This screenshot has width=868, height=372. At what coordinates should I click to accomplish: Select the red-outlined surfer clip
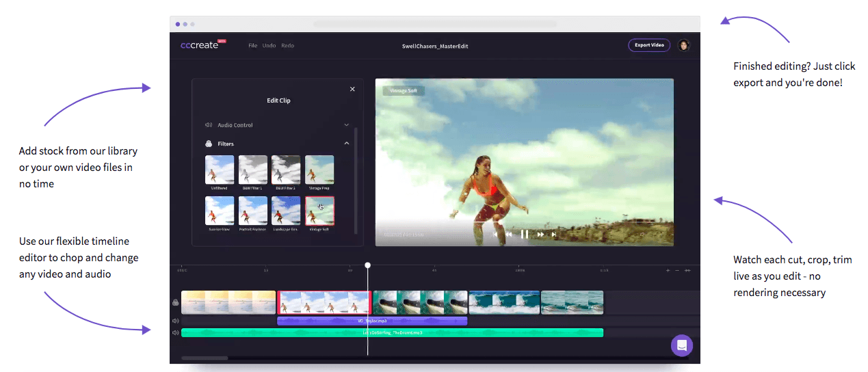pyautogui.click(x=324, y=302)
